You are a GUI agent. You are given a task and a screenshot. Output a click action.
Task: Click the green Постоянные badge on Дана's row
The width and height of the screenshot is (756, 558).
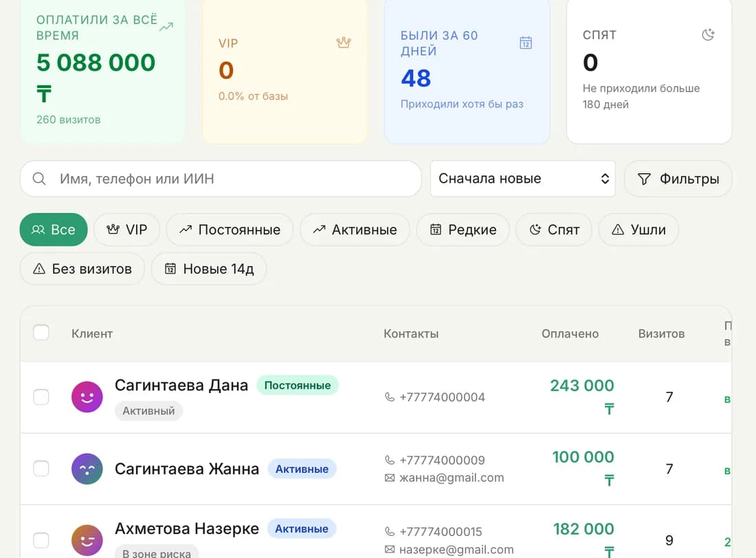point(298,386)
